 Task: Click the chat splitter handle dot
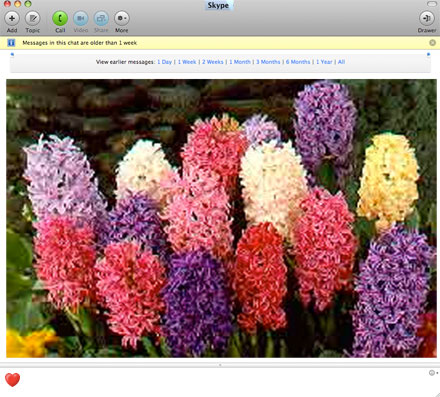(220, 365)
